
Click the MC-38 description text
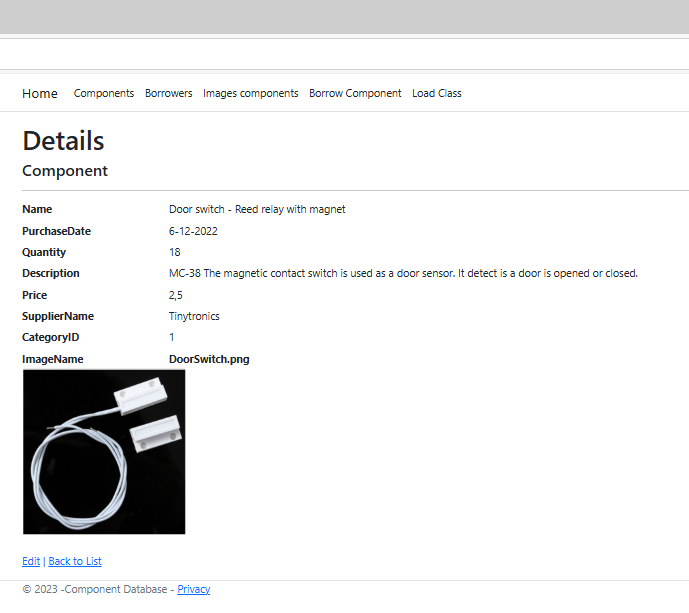pyautogui.click(x=403, y=273)
